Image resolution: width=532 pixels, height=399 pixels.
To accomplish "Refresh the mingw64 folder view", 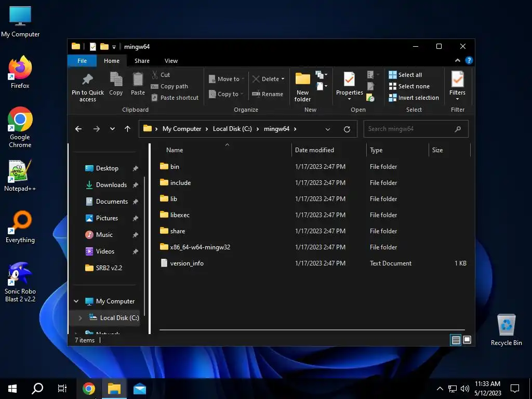I will click(x=347, y=129).
